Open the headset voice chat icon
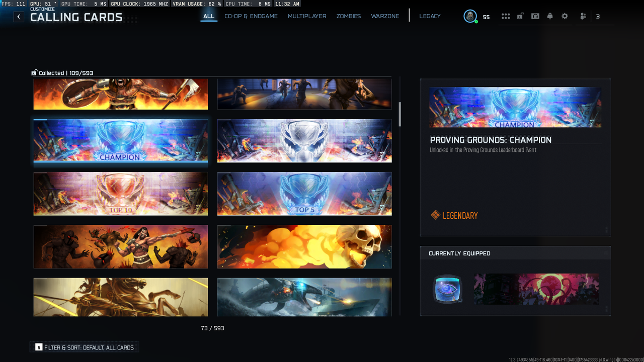 point(535,16)
